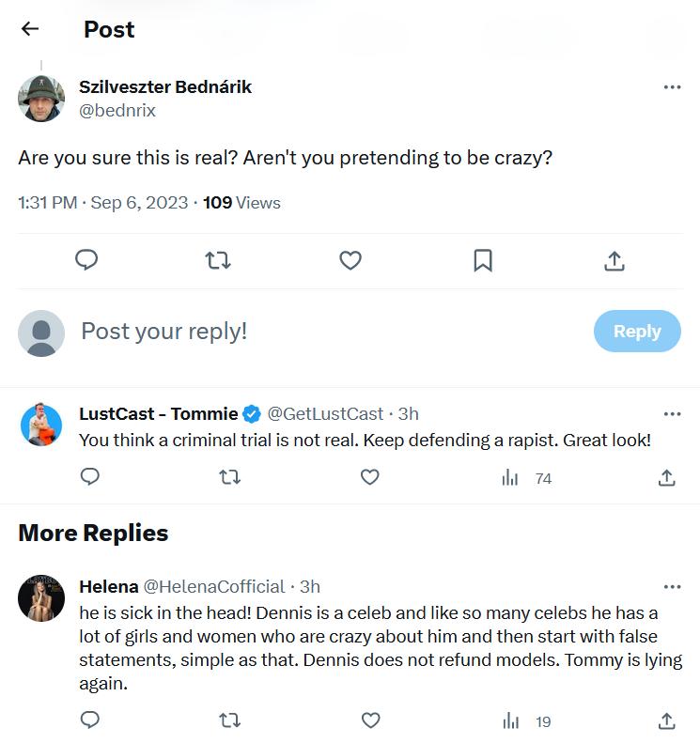Repost the main post by @bednrix
700x743 pixels.
point(218,260)
